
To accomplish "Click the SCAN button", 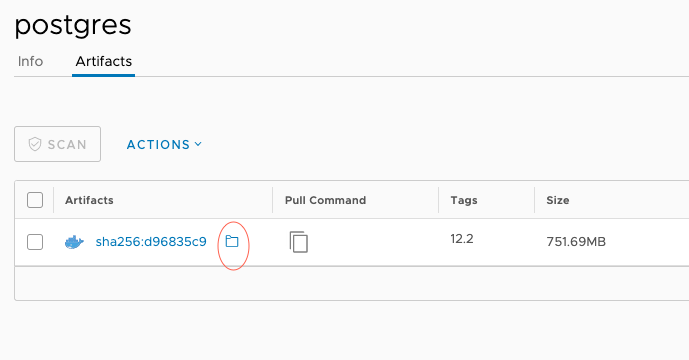I will 58,144.
